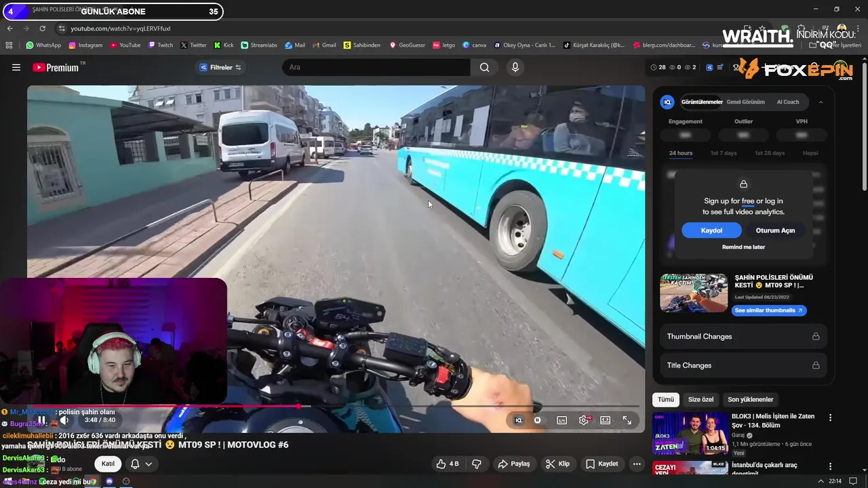Viewport: 868px width, 488px height.
Task: Switch to Genel Görünüm tab
Action: 745,102
